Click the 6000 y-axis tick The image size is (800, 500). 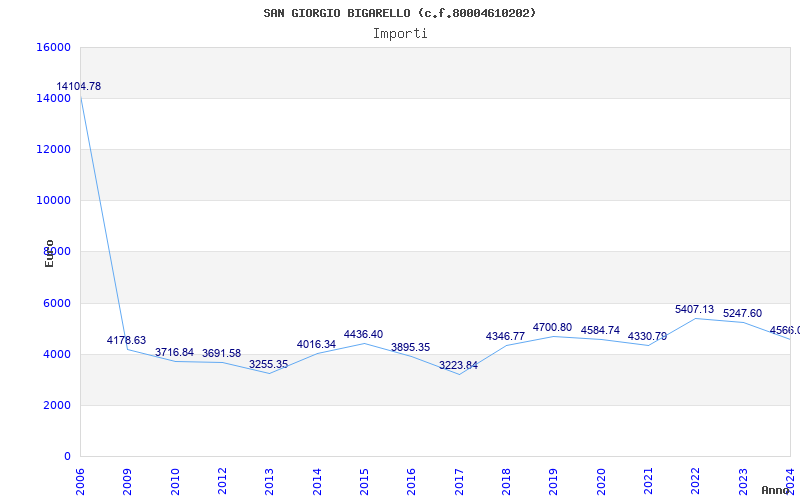pyautogui.click(x=56, y=303)
